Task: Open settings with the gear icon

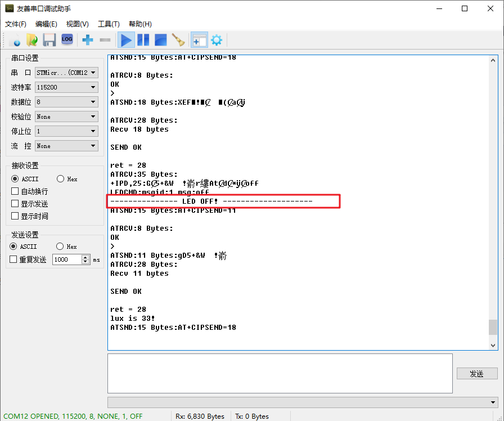Action: [x=217, y=40]
